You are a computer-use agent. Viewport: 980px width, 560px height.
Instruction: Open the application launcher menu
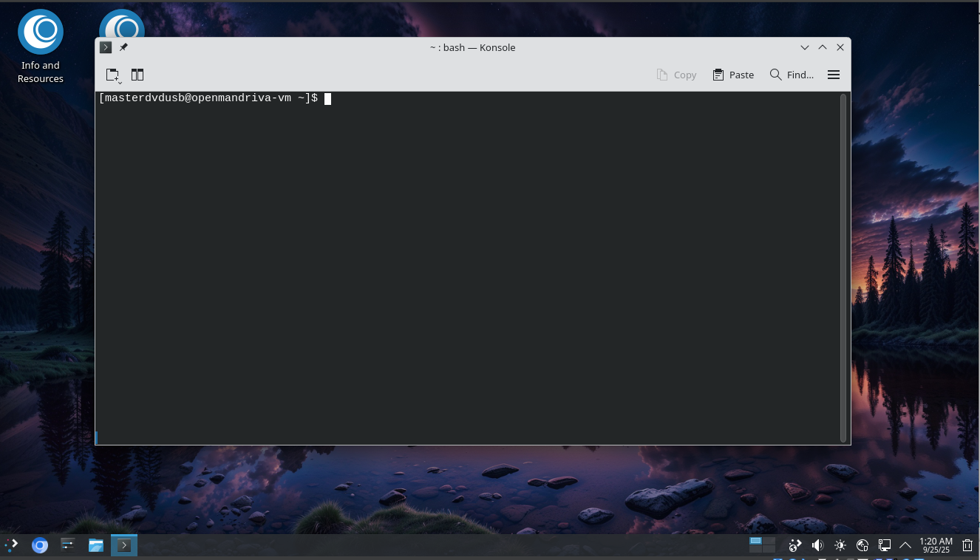click(12, 545)
